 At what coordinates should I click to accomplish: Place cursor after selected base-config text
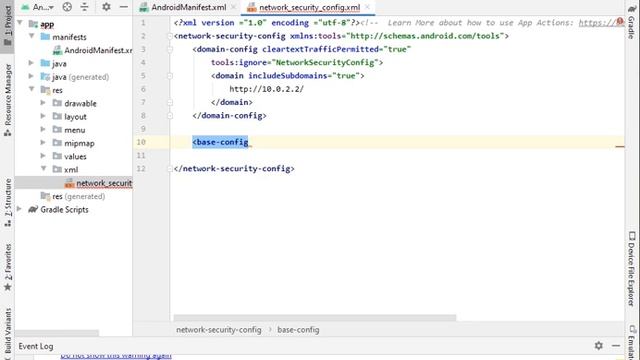pyautogui.click(x=249, y=142)
